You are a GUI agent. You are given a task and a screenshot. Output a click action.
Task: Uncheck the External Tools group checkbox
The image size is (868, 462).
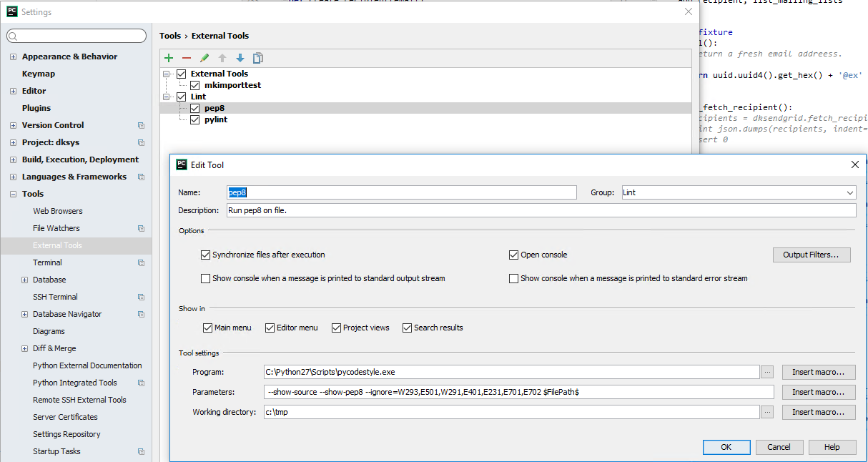(x=181, y=74)
